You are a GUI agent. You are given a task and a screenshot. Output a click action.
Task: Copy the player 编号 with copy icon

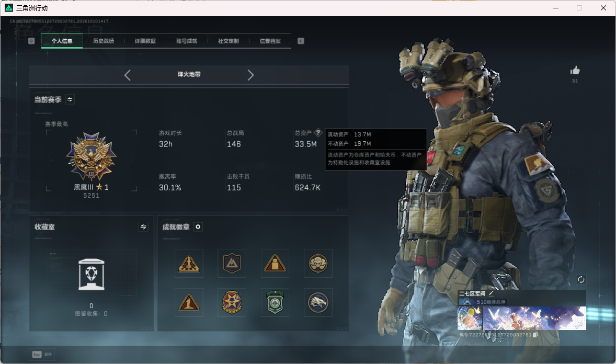pos(534,335)
